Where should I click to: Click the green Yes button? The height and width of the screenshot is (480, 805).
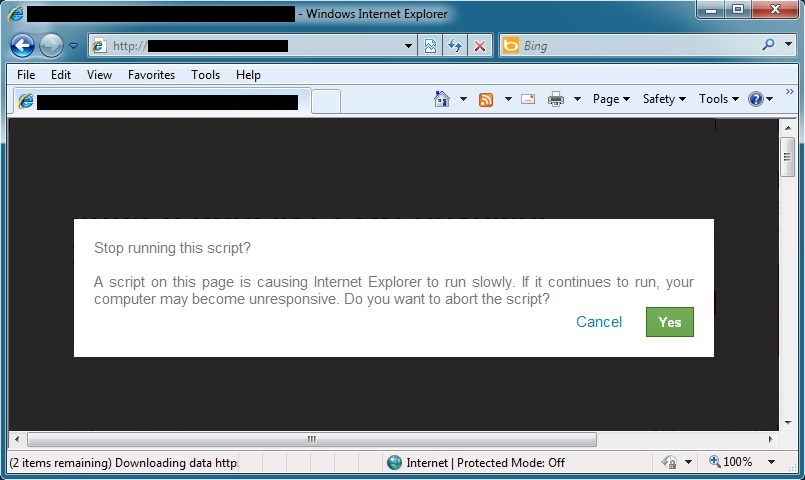[x=669, y=322]
